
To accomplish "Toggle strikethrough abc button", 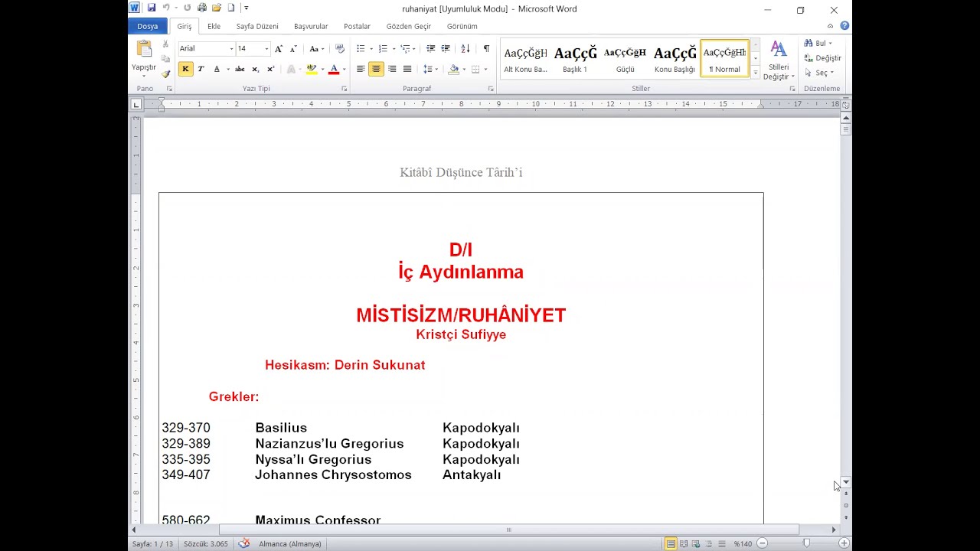I will 240,69.
